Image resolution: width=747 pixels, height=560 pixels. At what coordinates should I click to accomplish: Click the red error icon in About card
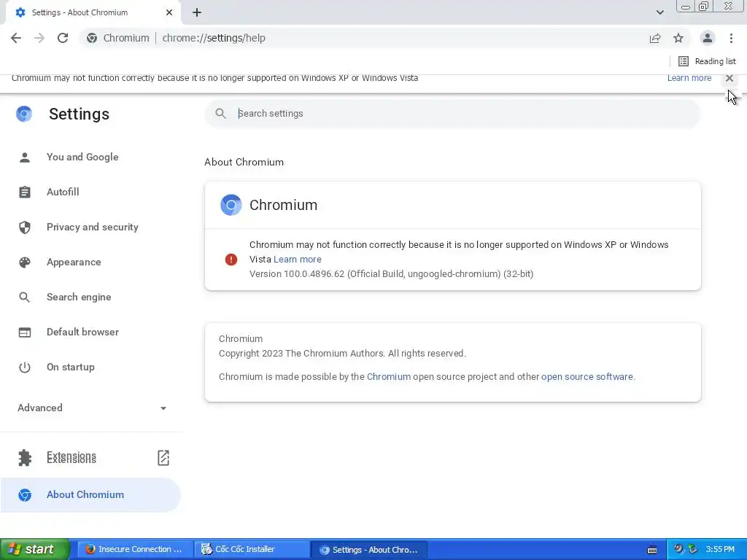pyautogui.click(x=231, y=260)
